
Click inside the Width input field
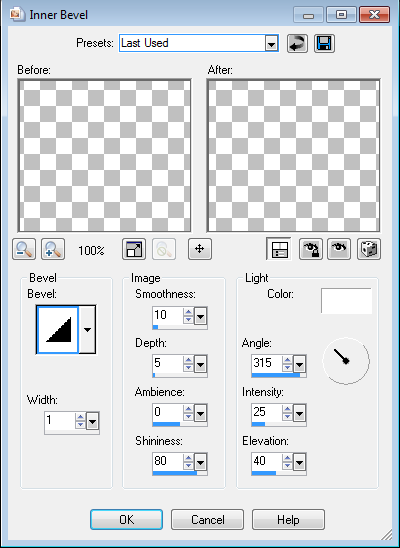point(59,421)
